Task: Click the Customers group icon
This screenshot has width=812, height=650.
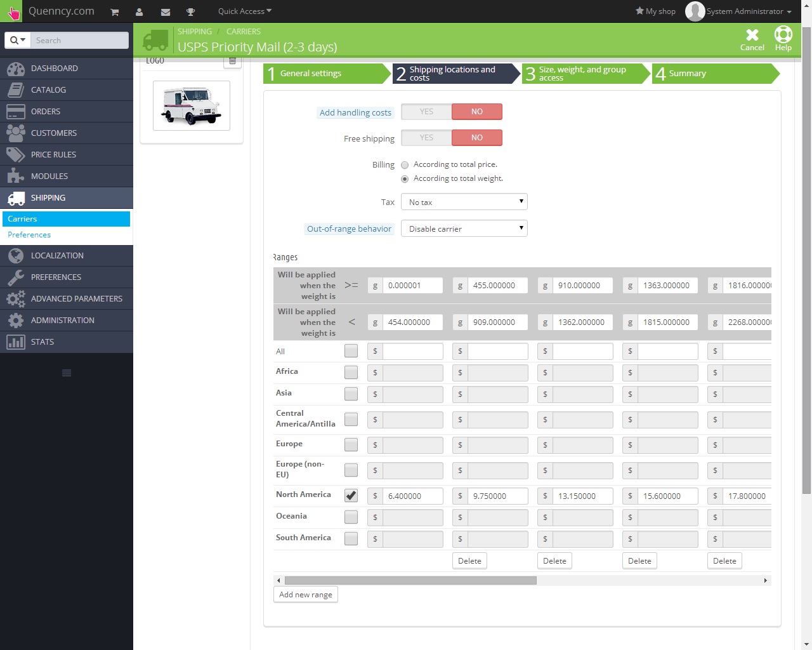Action: click(16, 133)
